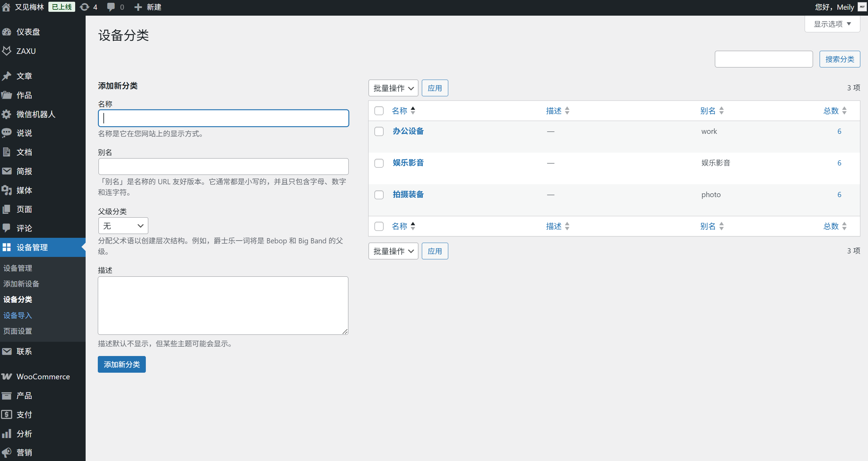Click the 产品 archive box icon

click(7, 396)
